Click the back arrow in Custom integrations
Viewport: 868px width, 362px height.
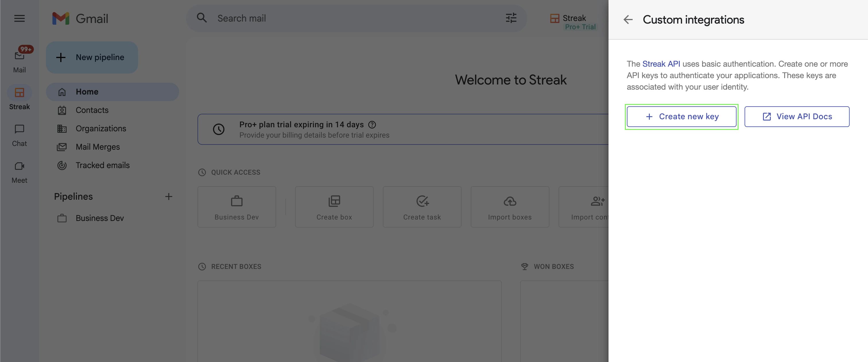[x=628, y=20]
